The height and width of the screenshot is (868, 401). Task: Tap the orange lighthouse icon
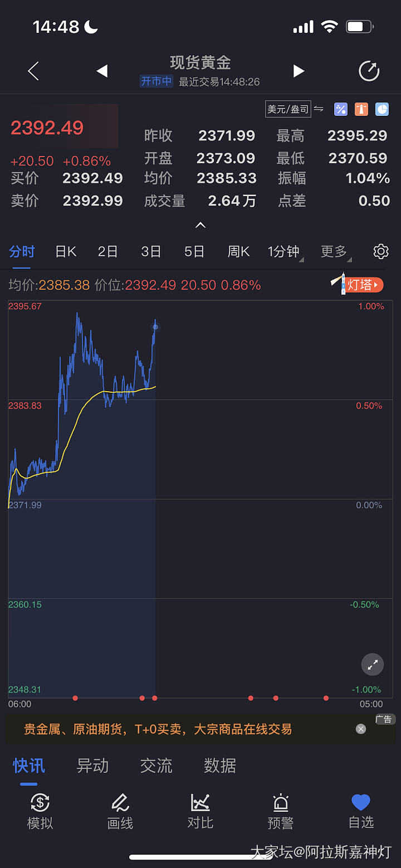tap(361, 109)
